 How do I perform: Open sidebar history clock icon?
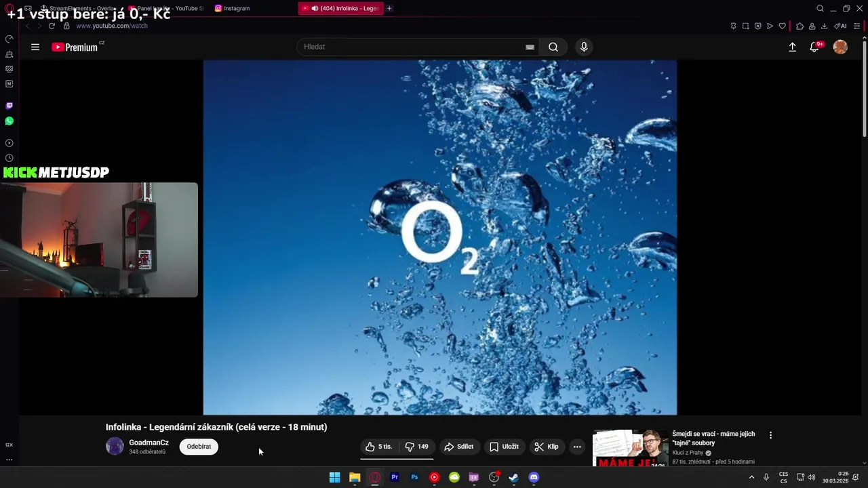(x=9, y=158)
